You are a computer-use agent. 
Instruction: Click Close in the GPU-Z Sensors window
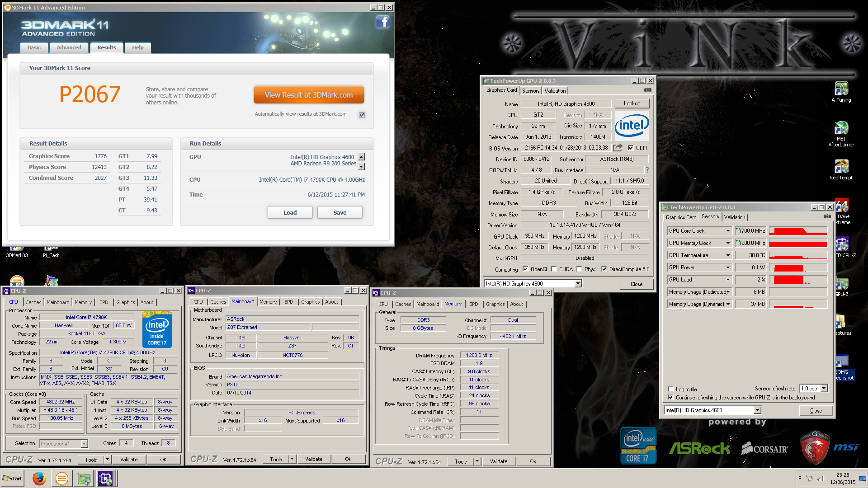[816, 411]
